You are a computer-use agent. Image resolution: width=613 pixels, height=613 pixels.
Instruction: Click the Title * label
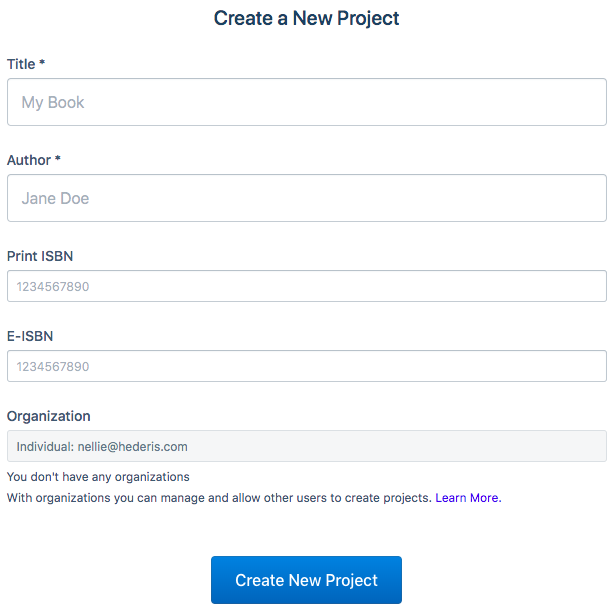pyautogui.click(x=26, y=64)
